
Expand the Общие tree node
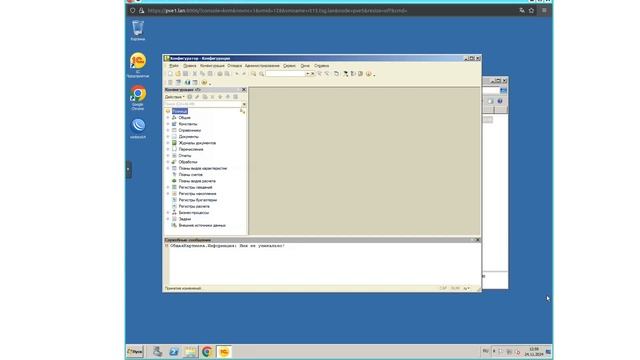(x=168, y=118)
